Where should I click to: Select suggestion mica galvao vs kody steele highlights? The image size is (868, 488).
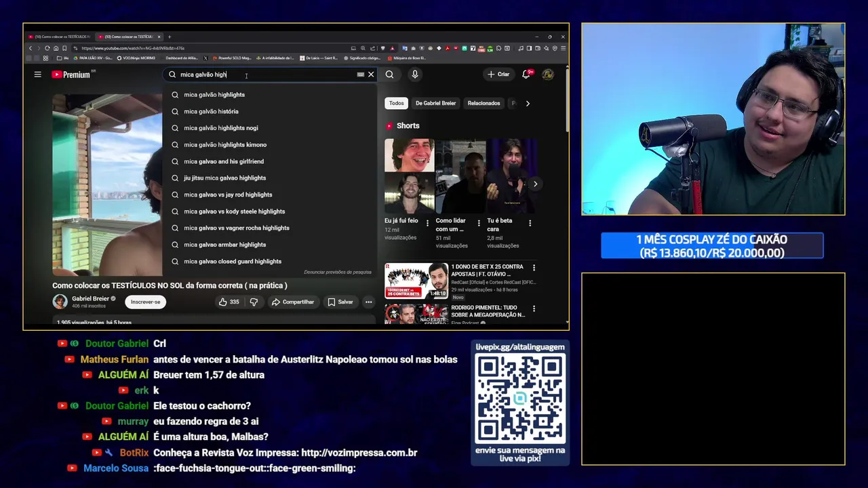269,211
